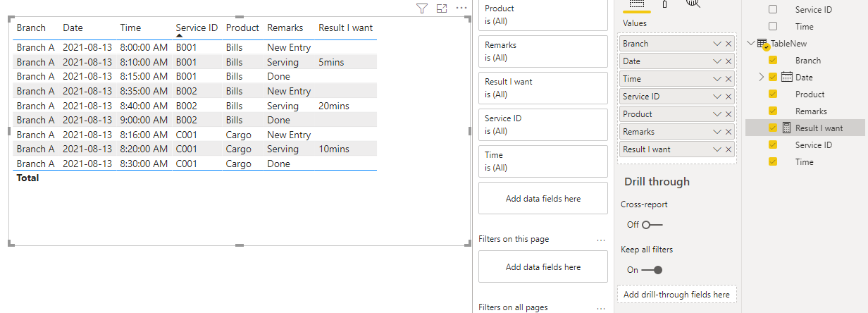Open ellipsis menu for Filters on this page
The width and height of the screenshot is (868, 313).
point(601,240)
